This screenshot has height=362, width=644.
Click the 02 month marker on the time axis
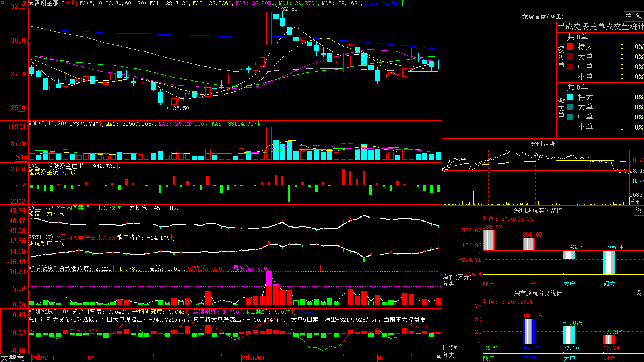[381, 358]
